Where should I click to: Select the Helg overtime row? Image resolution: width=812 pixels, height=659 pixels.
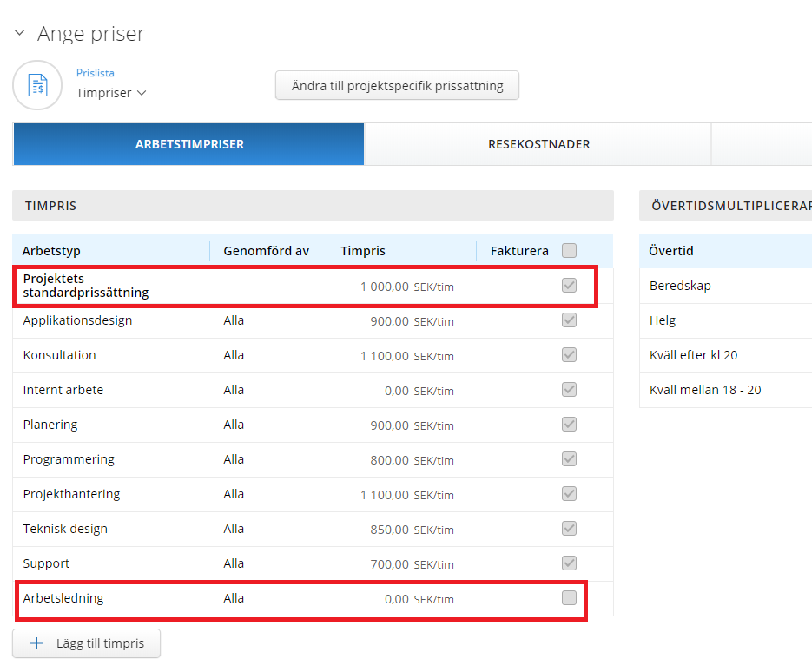point(725,320)
